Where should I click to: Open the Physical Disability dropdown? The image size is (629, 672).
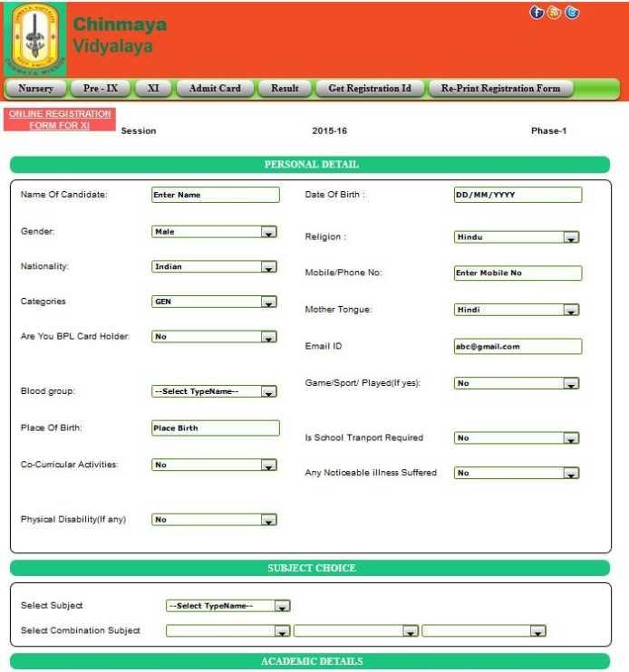pyautogui.click(x=214, y=520)
